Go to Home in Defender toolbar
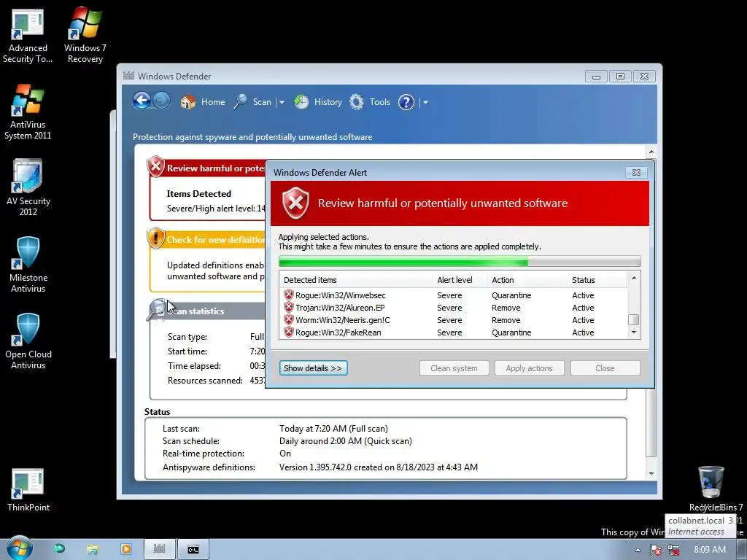Viewport: 747px width, 560px height. coord(203,102)
